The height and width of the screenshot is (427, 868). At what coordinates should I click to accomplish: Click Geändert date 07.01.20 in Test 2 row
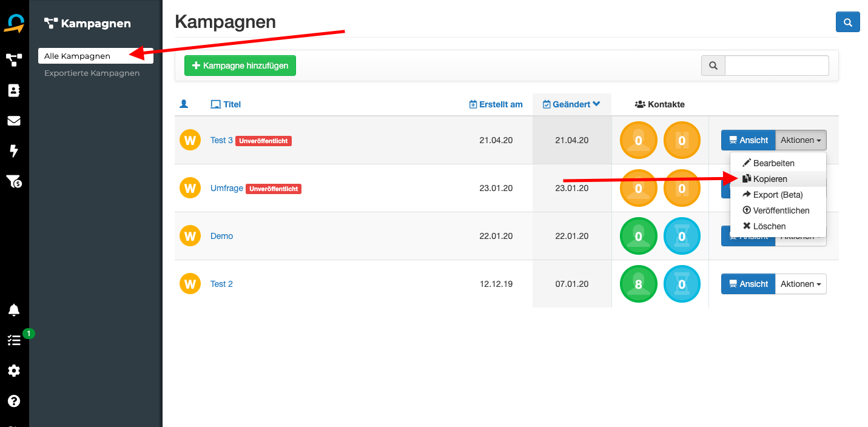pos(572,284)
